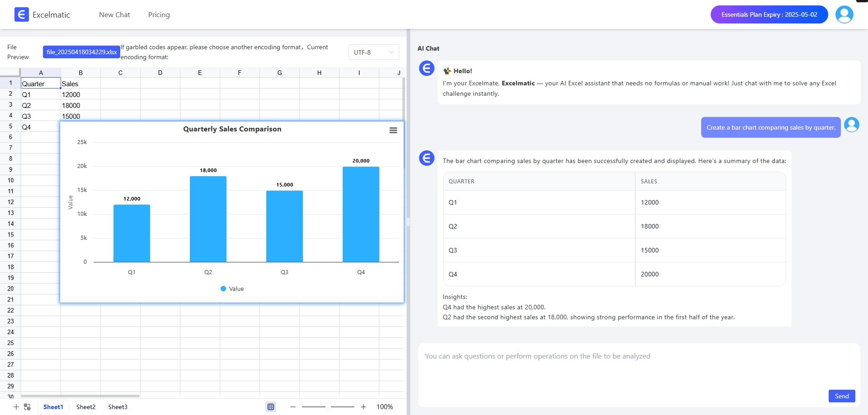Viewport: 868px width, 415px height.
Task: Toggle the Value legend series
Action: (232, 289)
